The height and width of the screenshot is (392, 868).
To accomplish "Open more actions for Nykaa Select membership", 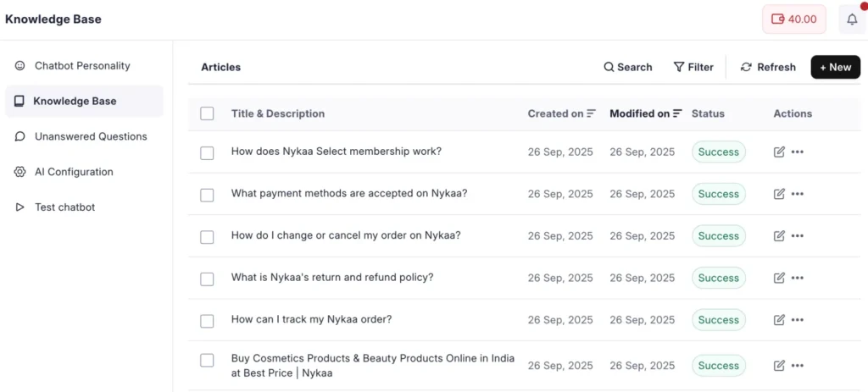I will click(x=797, y=152).
